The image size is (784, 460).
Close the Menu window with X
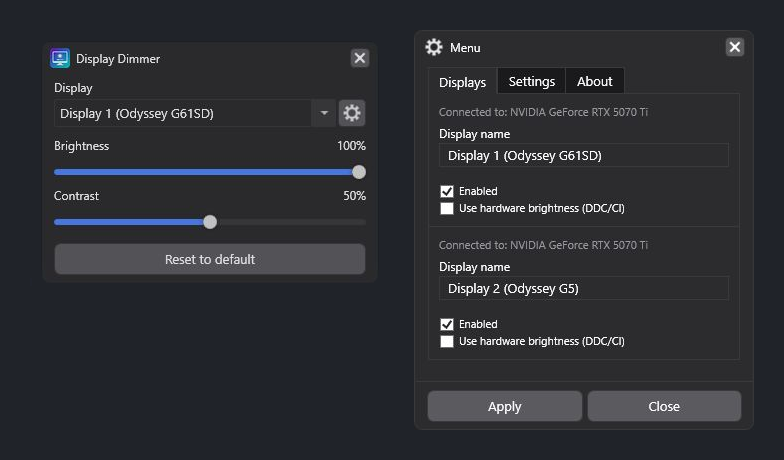tap(734, 47)
